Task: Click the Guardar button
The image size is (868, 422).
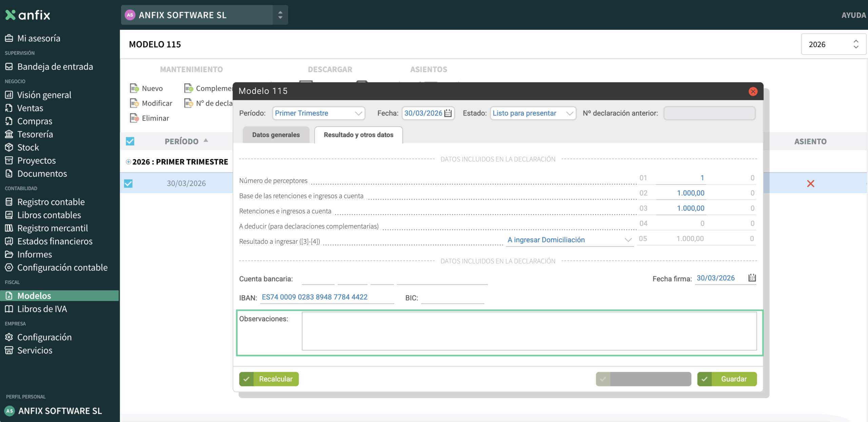Action: tap(727, 379)
